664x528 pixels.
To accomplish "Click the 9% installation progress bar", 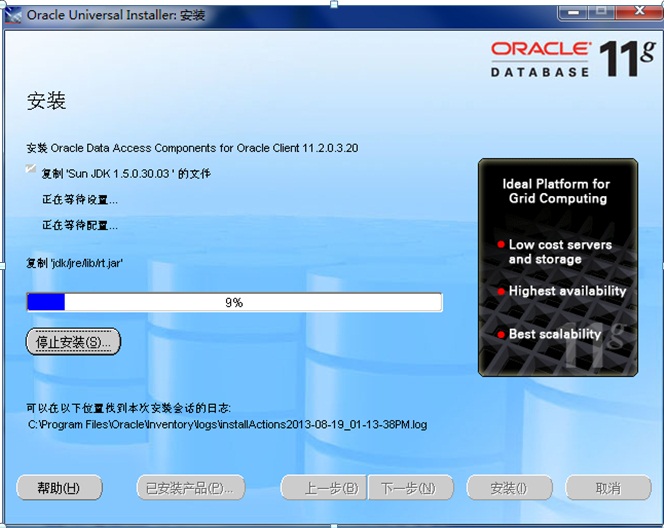I will [x=235, y=302].
